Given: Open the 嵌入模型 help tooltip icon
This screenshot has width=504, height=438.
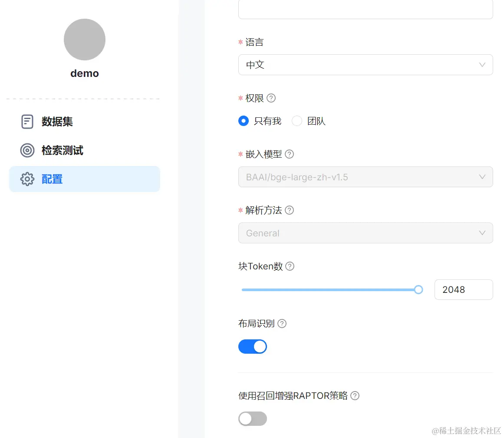Looking at the screenshot, I should coord(289,154).
